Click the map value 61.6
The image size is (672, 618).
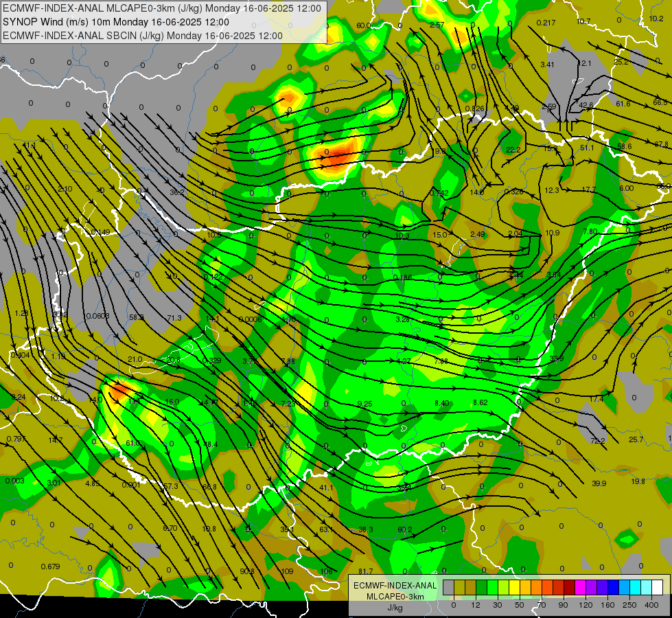[x=623, y=104]
